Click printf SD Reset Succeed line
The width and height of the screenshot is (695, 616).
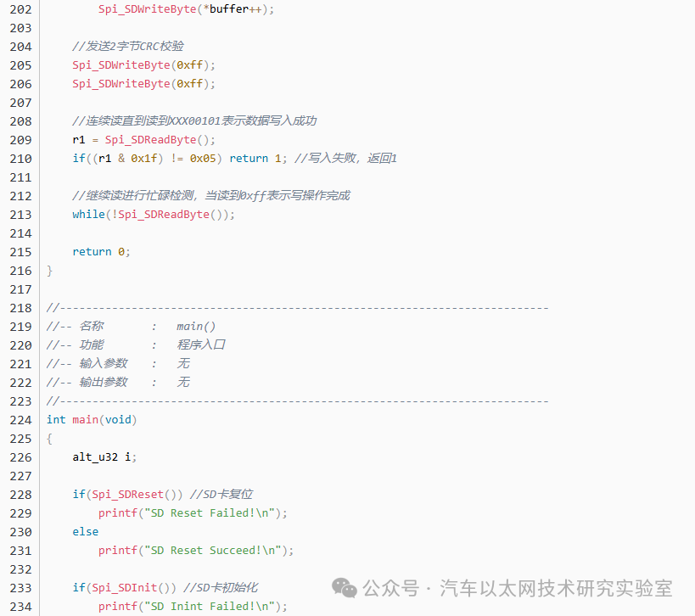(x=196, y=551)
